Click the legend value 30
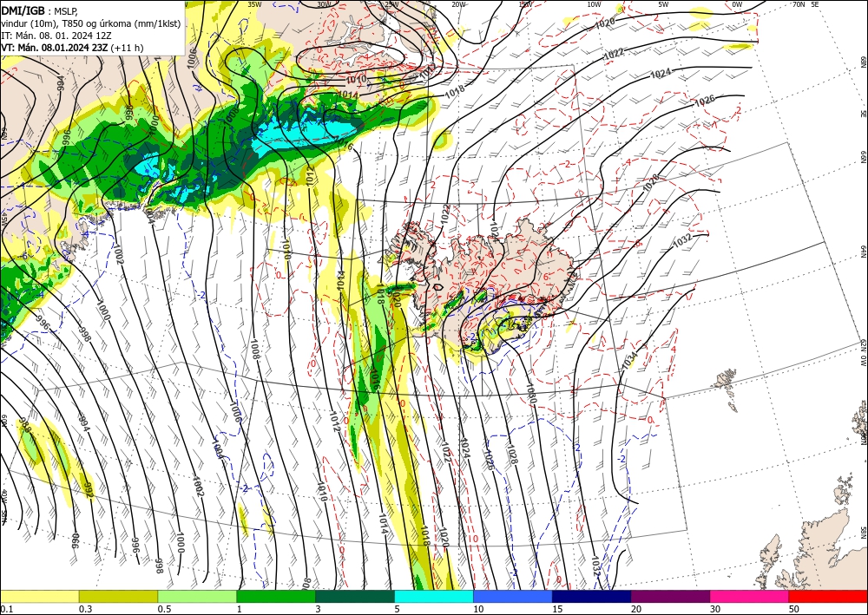Viewport: 868px width, 615px height. pos(715,609)
